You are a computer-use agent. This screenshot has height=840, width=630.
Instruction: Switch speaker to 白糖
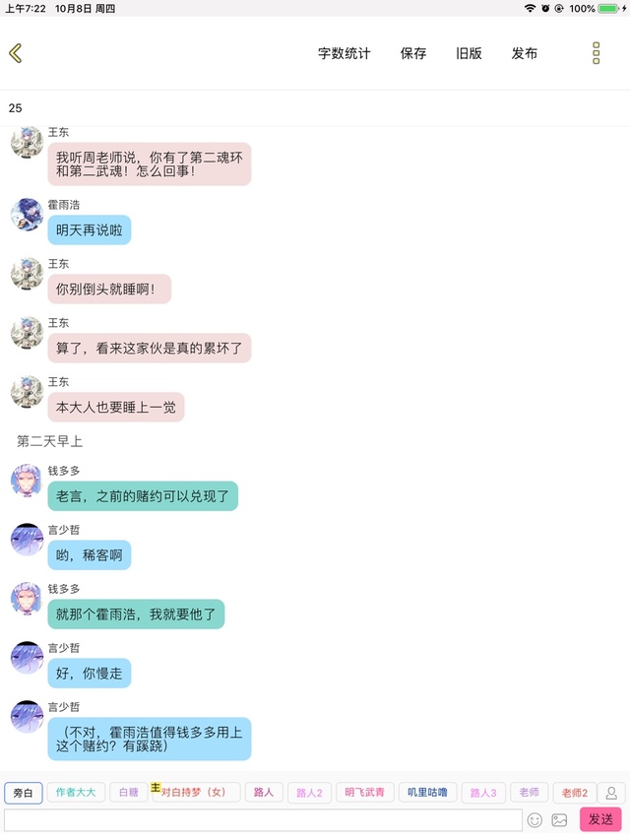click(129, 793)
